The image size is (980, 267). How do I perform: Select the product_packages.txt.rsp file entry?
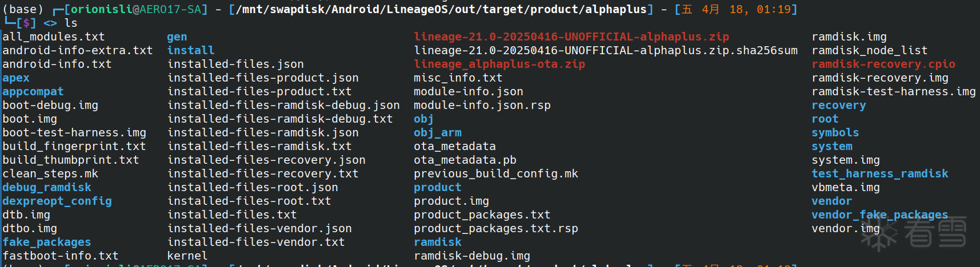point(495,228)
